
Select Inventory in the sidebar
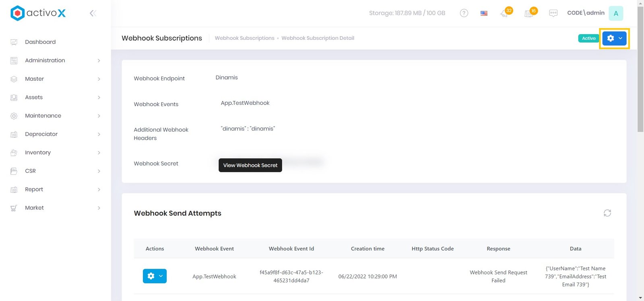click(38, 153)
